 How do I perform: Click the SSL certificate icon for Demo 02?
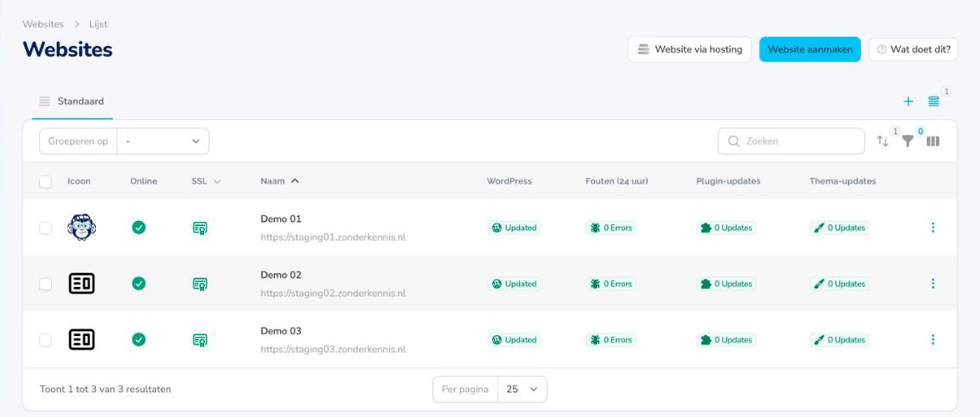(x=200, y=284)
